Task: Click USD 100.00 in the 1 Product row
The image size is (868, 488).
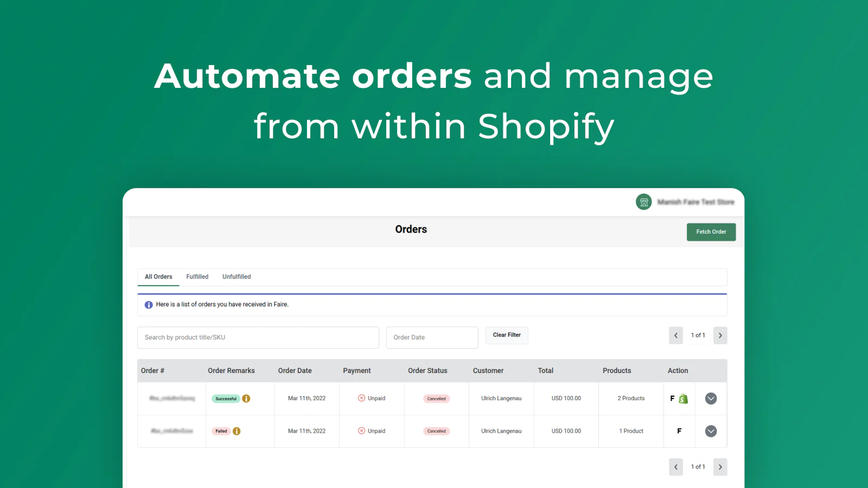Action: [x=566, y=431]
